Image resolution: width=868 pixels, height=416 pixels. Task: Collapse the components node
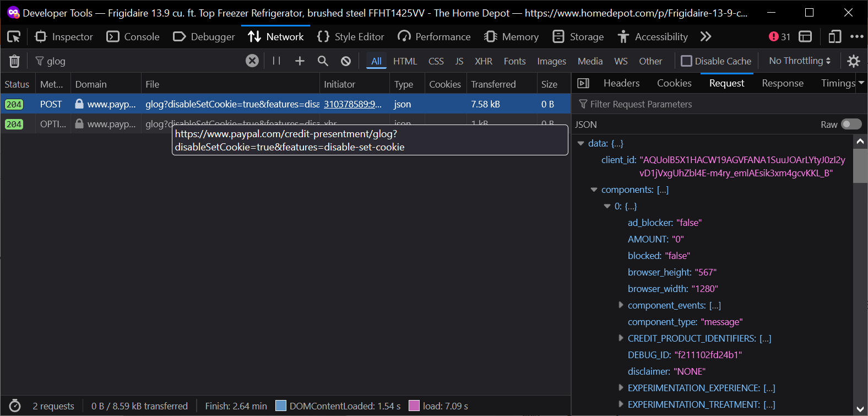click(x=594, y=190)
